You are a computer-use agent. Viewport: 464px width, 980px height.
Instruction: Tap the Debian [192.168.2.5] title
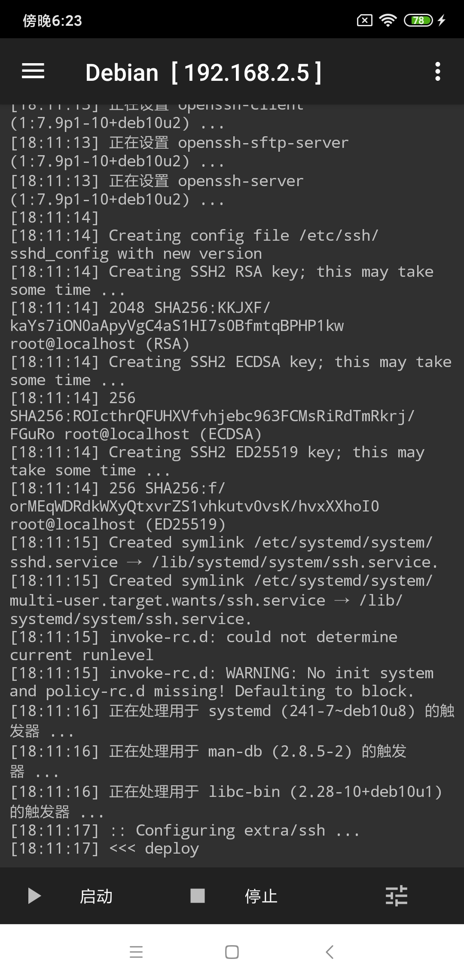[204, 72]
